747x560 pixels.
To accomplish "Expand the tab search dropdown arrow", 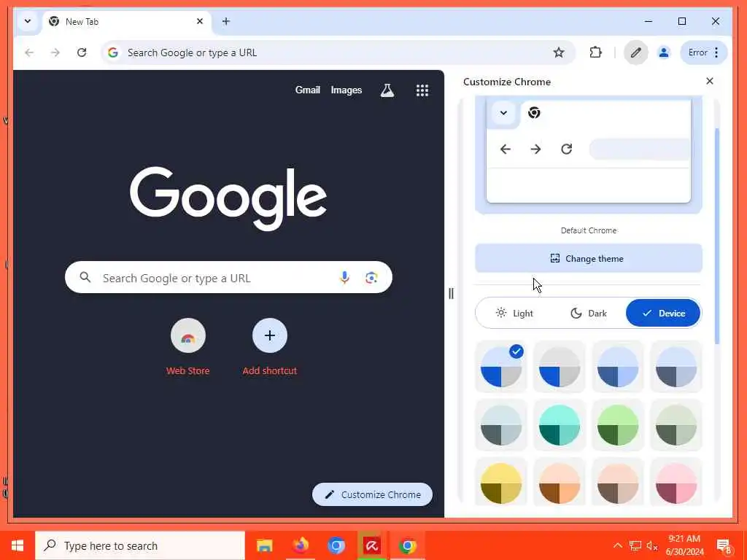I will pyautogui.click(x=28, y=21).
